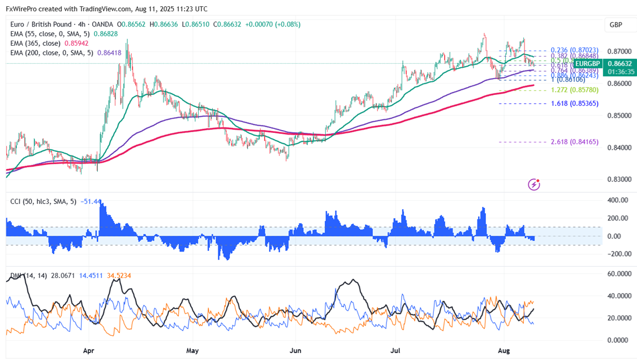Click the current price 0.86632 label

pos(620,64)
